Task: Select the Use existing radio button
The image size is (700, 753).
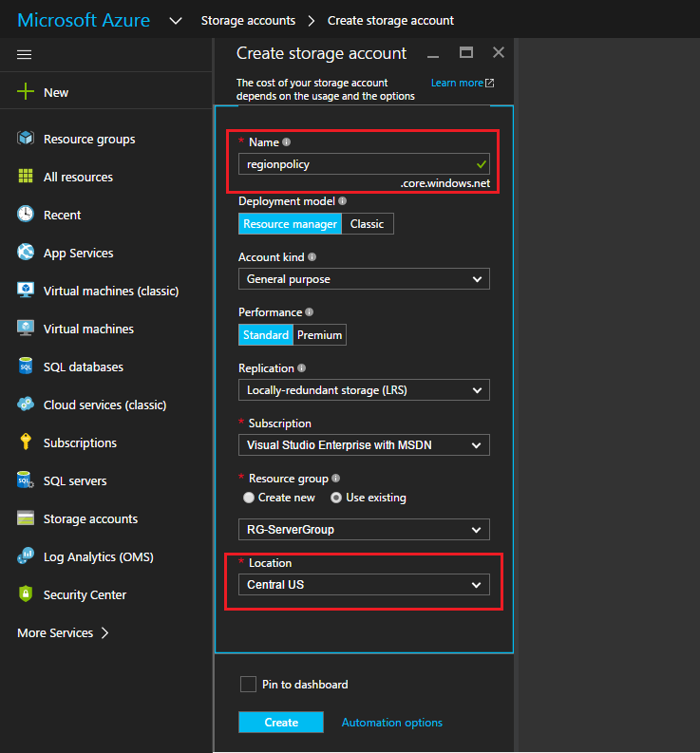Action: [336, 498]
